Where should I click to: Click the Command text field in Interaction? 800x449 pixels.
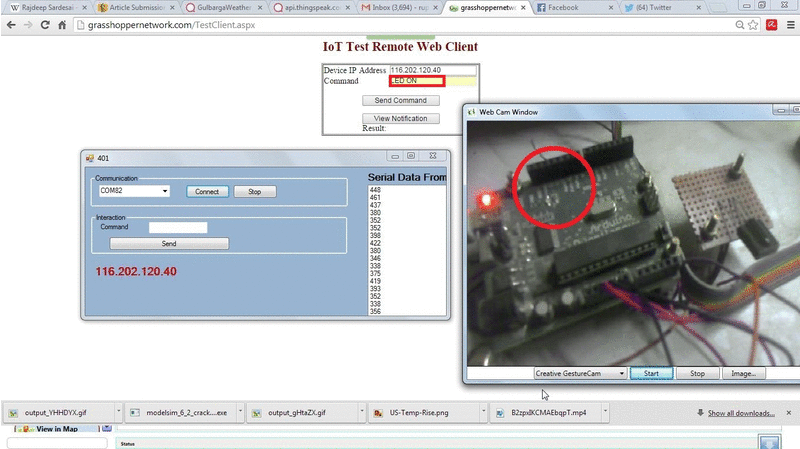pos(177,227)
